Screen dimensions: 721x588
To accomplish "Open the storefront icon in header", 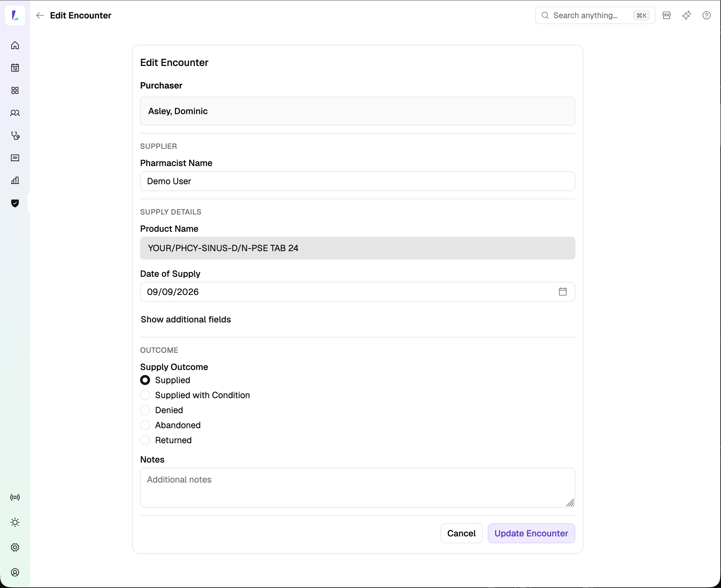I will [x=667, y=15].
